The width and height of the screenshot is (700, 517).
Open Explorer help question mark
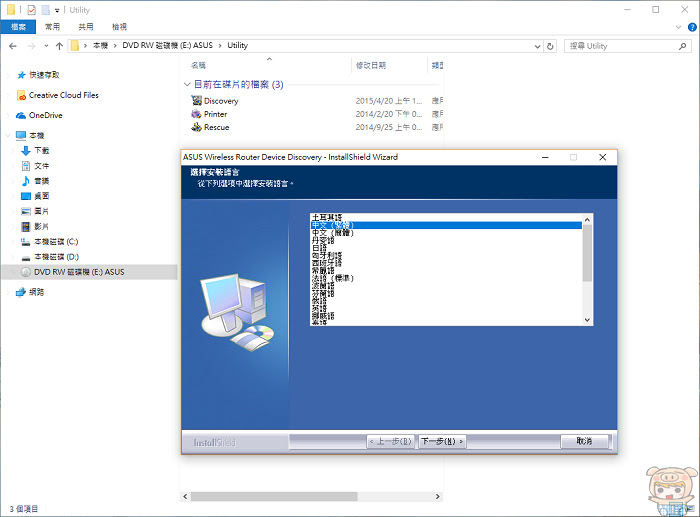click(692, 27)
